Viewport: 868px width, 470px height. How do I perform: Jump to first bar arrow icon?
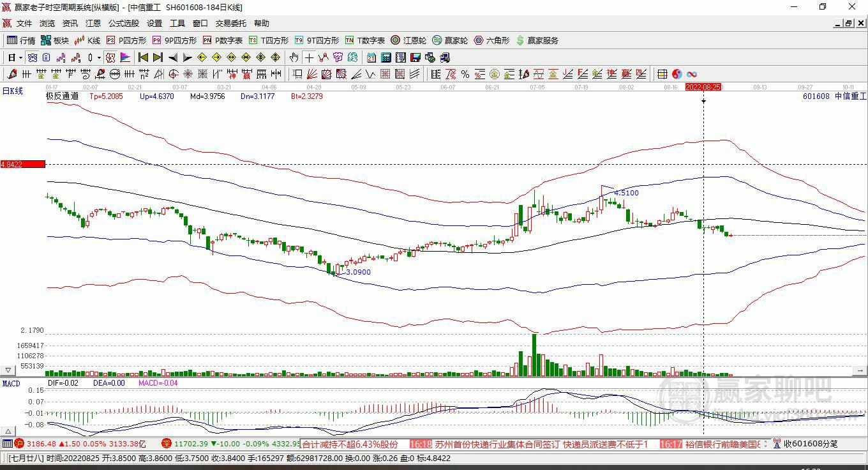click(143, 57)
